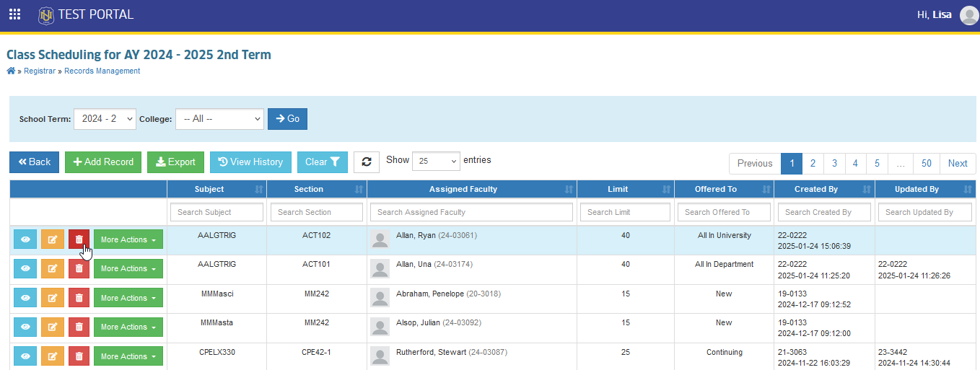Open View History
This screenshot has width=980, height=370.
(x=250, y=162)
